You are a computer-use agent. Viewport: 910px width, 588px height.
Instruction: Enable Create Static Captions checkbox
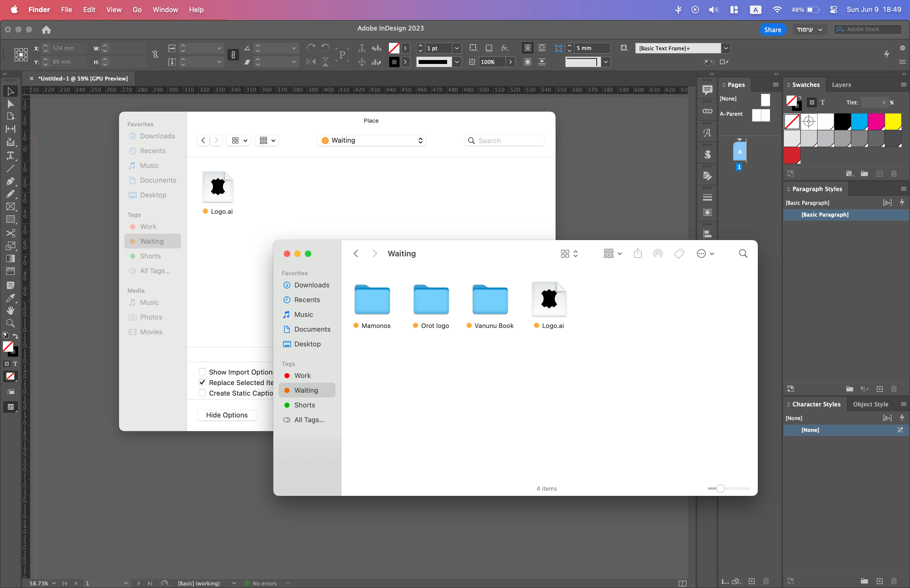coord(202,393)
